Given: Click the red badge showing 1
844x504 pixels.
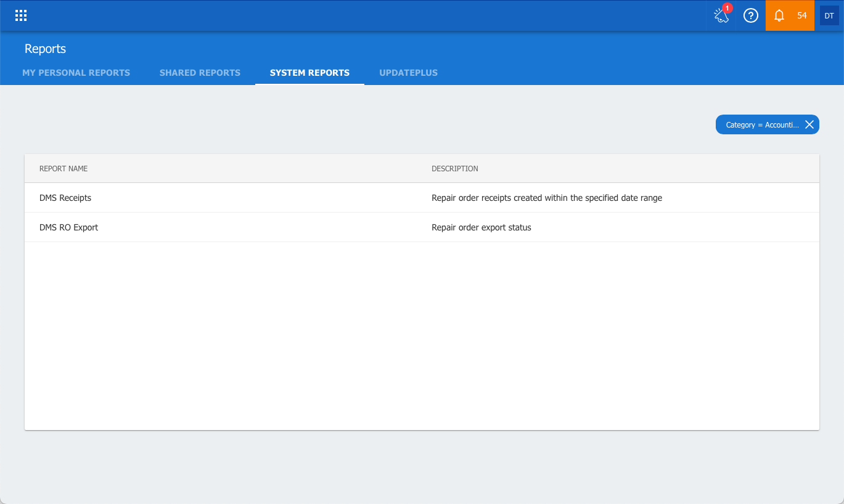Looking at the screenshot, I should point(727,9).
